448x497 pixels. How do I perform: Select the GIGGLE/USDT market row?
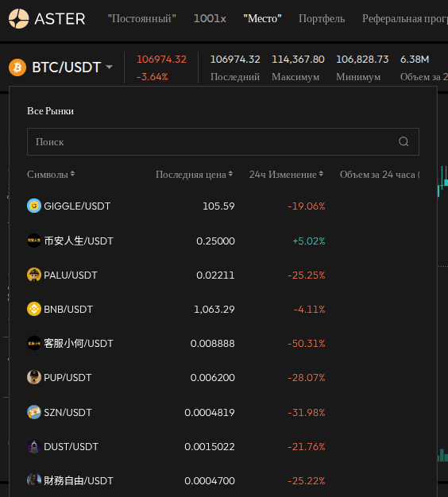click(x=223, y=206)
